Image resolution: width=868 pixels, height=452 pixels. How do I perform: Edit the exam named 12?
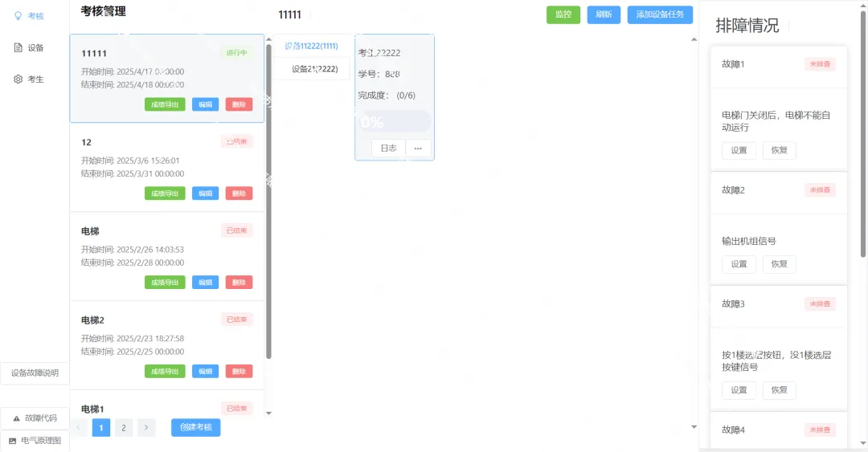pos(206,193)
